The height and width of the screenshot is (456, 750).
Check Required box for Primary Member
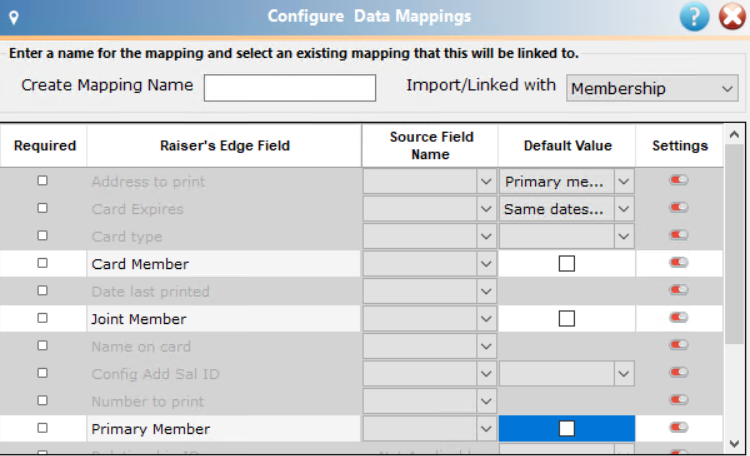pos(43,428)
